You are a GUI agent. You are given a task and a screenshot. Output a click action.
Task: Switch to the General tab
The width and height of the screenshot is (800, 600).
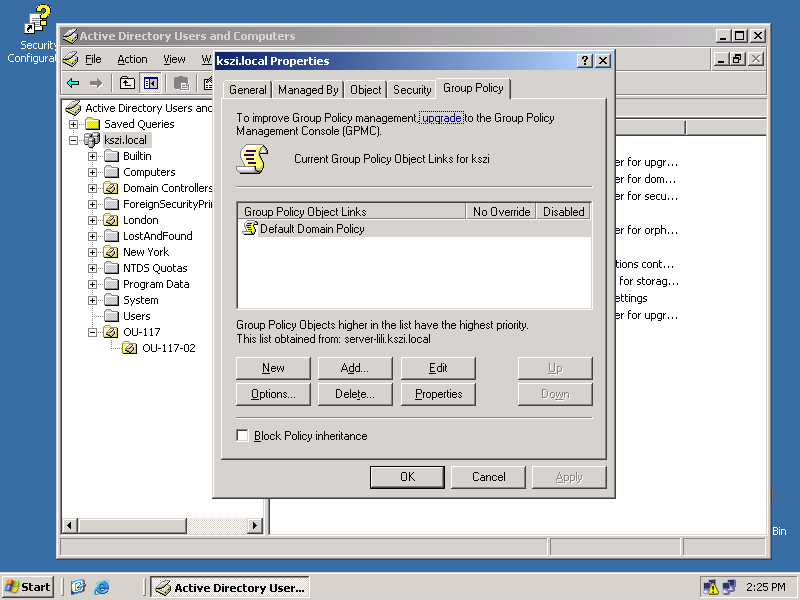[247, 90]
